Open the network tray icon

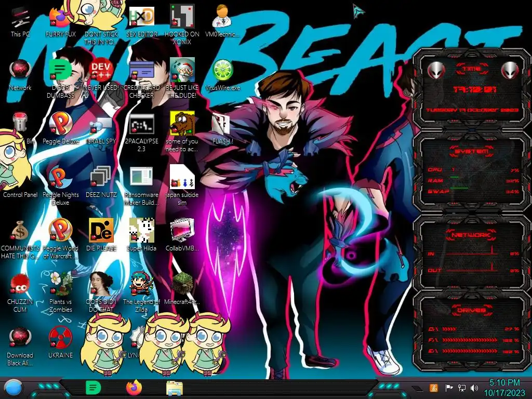462,388
